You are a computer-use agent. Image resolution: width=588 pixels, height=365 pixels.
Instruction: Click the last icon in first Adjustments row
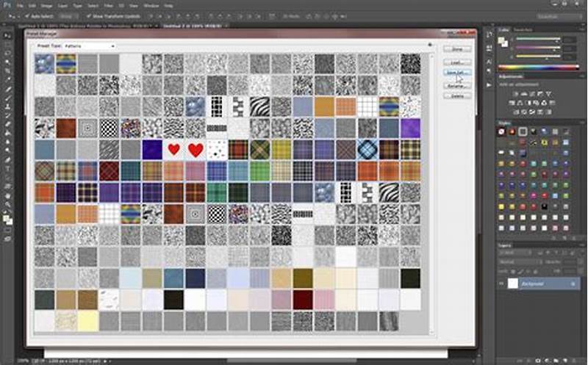pos(548,94)
